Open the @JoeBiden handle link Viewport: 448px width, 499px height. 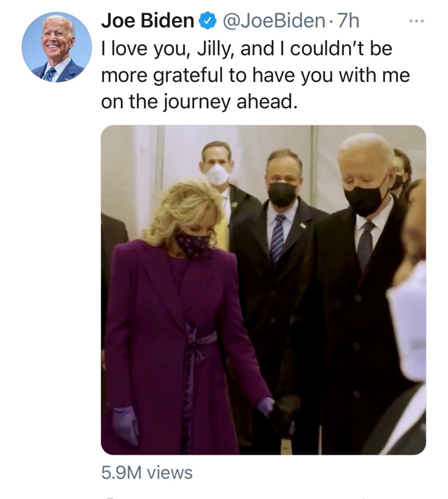(x=273, y=20)
